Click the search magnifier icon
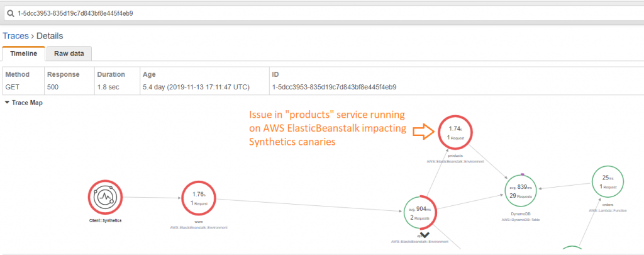 tap(11, 13)
